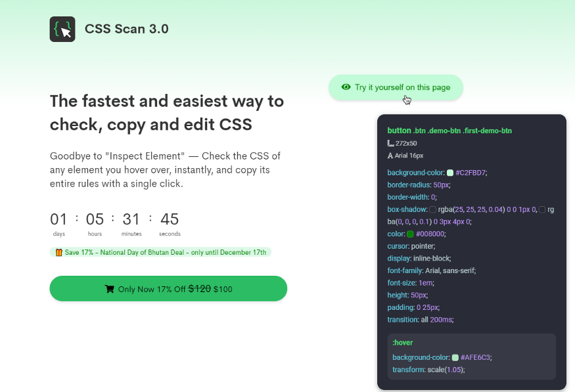575x392 pixels.
Task: Click the transform scale(1.05) value
Action: point(446,370)
